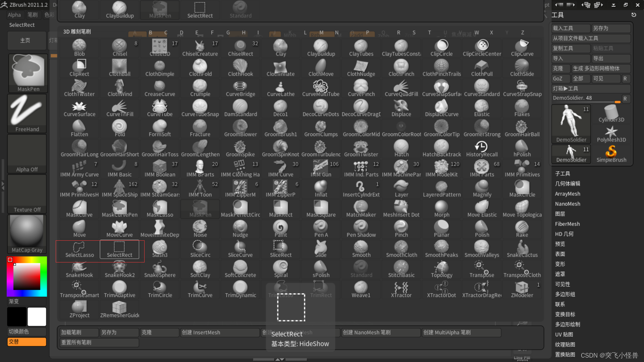
Task: Pick the TrimDynamic brush
Action: 240,290
